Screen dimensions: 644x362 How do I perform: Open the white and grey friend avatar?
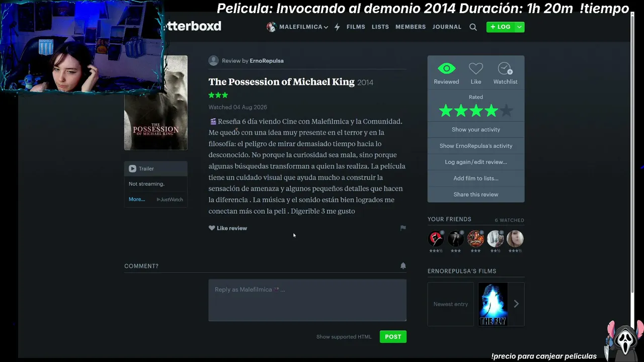tap(496, 238)
